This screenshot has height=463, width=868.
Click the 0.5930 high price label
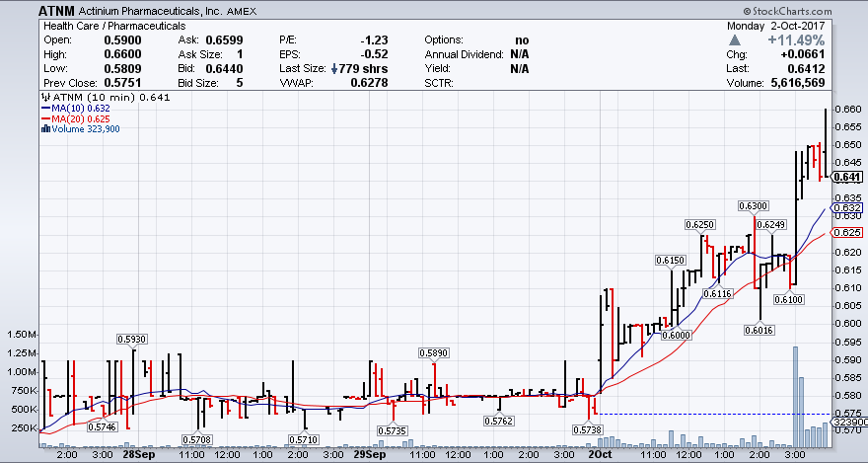(x=131, y=339)
